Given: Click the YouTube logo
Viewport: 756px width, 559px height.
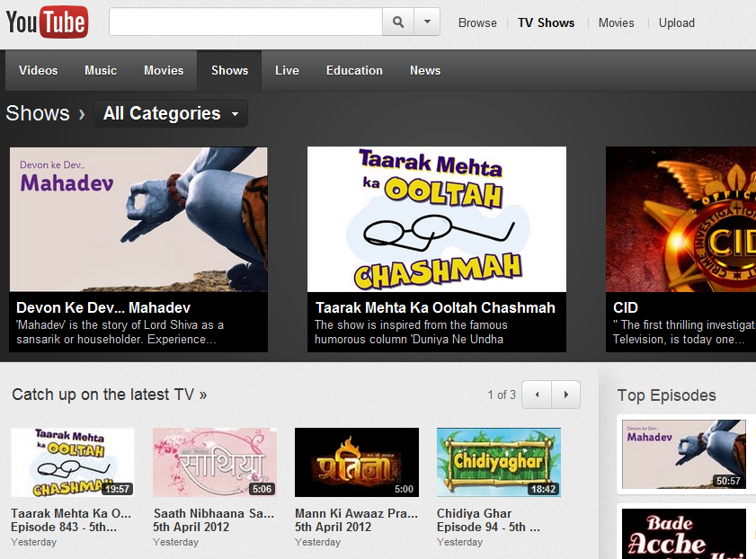Looking at the screenshot, I should (47, 22).
